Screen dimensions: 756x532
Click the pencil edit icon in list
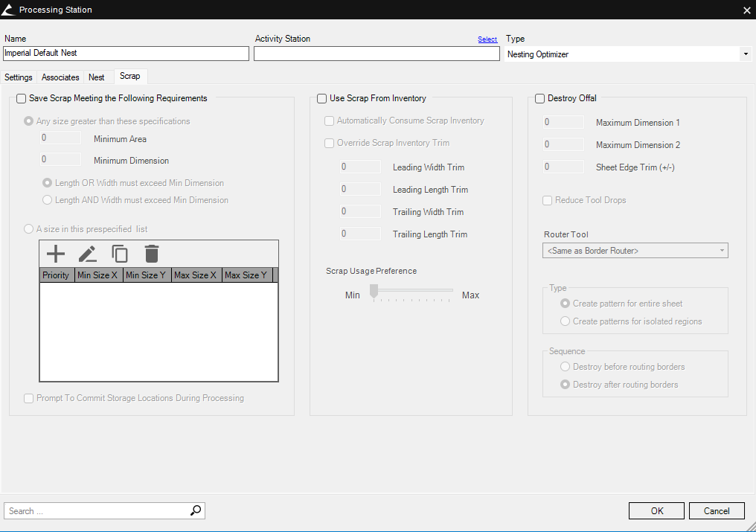coord(88,254)
